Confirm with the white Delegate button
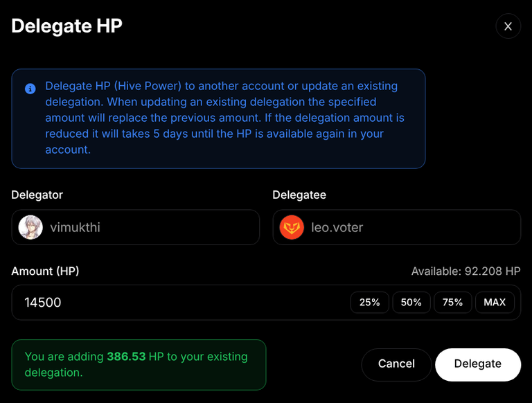Viewport: 532px width, 403px height. tap(478, 365)
